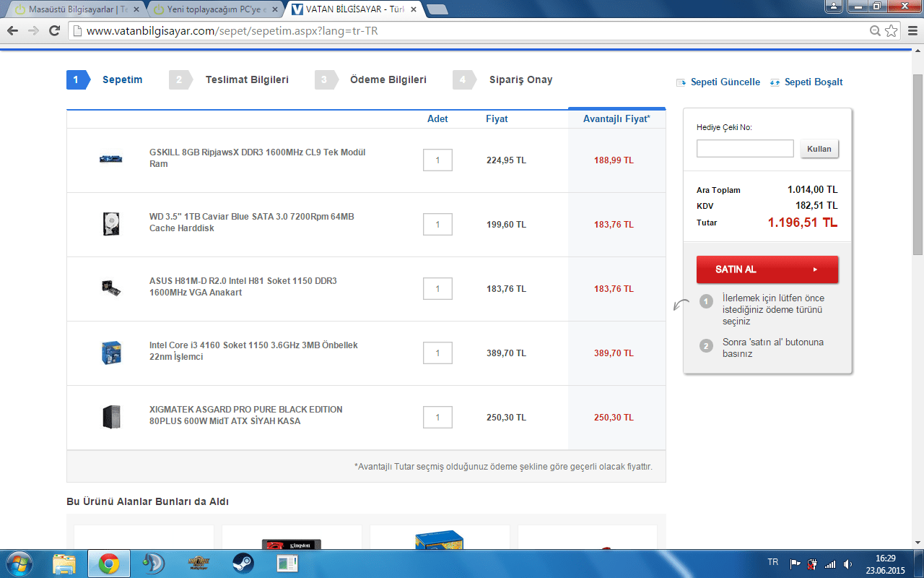Open Windows Start menu

pyautogui.click(x=19, y=563)
